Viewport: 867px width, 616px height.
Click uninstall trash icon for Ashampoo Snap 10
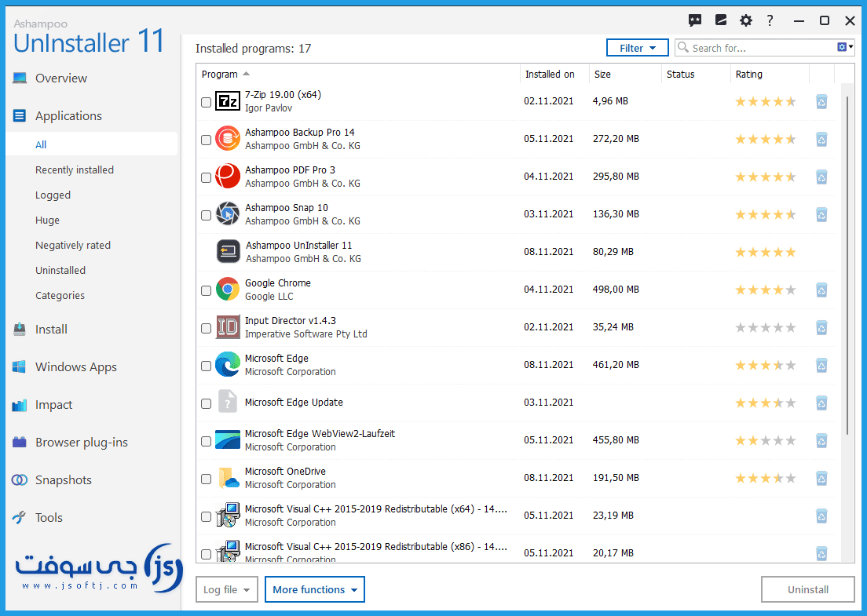click(x=821, y=214)
